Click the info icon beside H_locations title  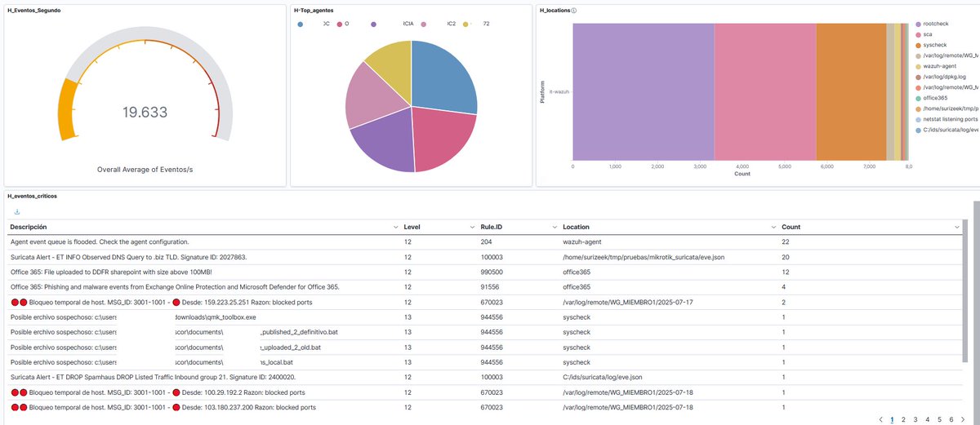pyautogui.click(x=575, y=11)
